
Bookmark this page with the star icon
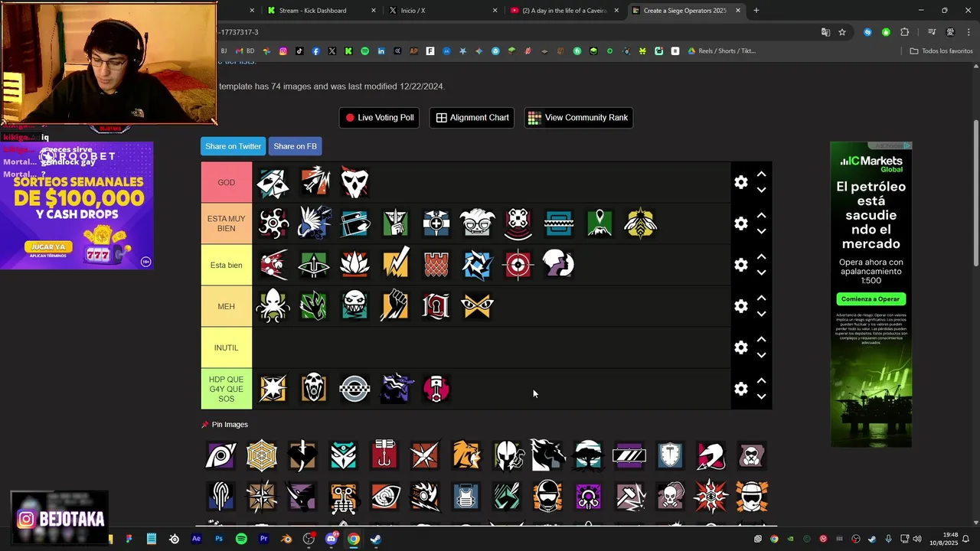click(x=842, y=32)
